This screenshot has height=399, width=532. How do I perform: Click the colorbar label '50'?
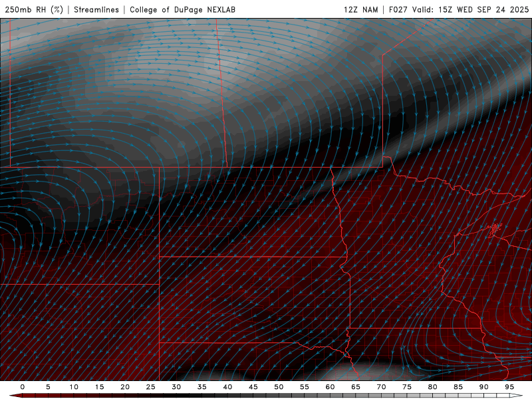pyautogui.click(x=279, y=387)
